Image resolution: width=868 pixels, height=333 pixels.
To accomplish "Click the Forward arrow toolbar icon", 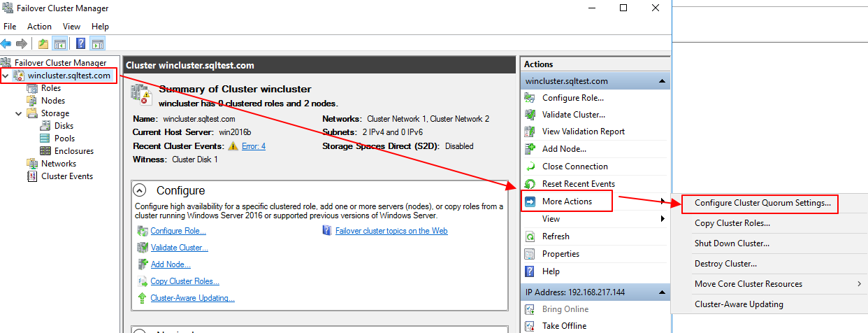I will tap(22, 43).
